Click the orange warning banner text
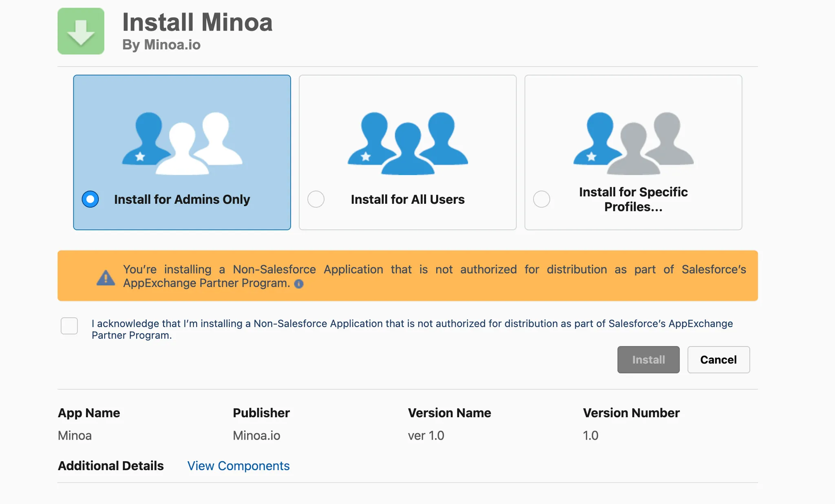This screenshot has width=835, height=504. [x=434, y=270]
